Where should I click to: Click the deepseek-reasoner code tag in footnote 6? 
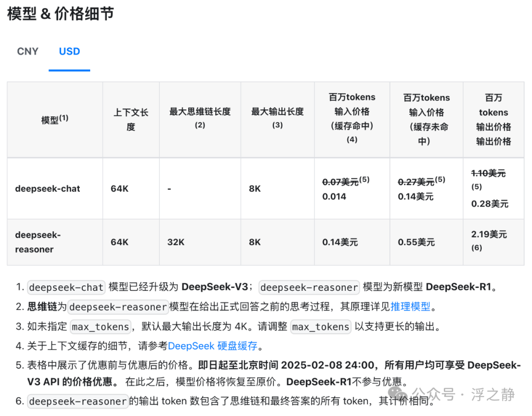pyautogui.click(x=78, y=401)
